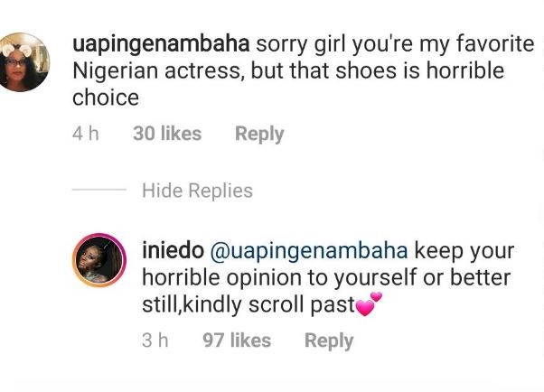Reply to iniedo's comment

click(x=328, y=341)
